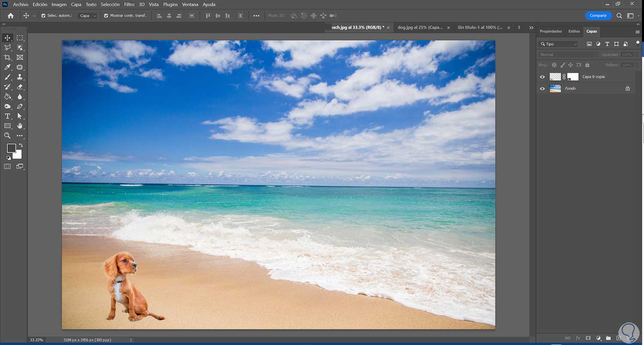Toggle lock image pixels brush icon
Viewport: 644px width, 345px height.
[x=562, y=65]
